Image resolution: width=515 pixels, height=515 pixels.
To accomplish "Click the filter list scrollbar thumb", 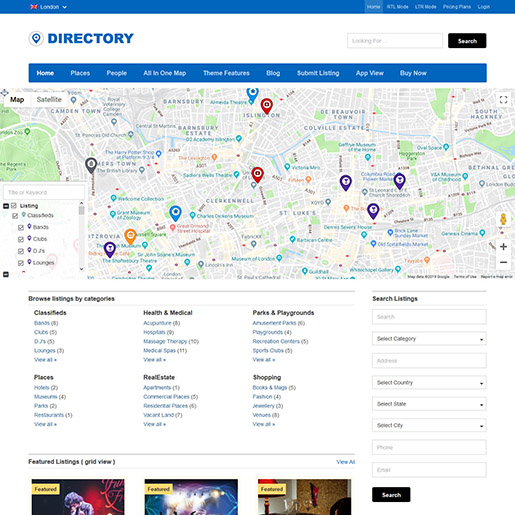I will click(81, 210).
